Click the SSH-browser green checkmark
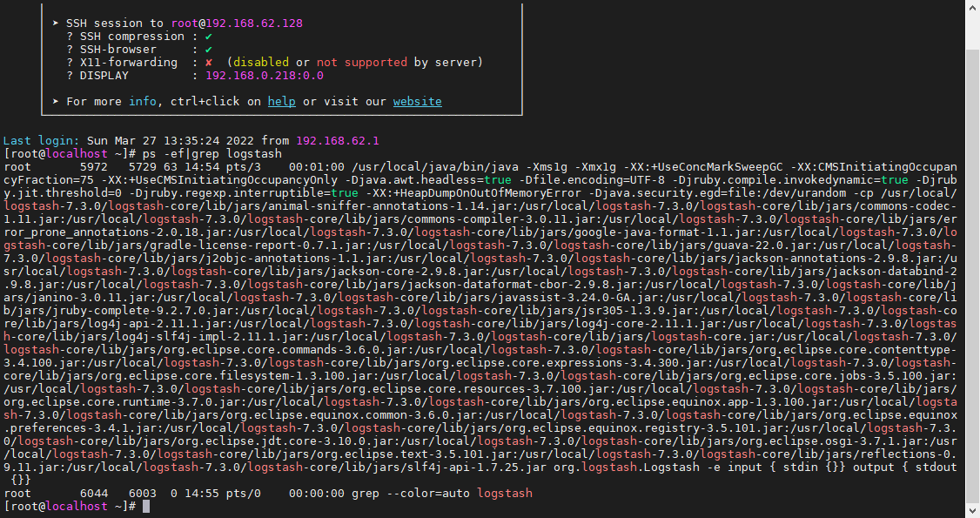The image size is (980, 518). tap(209, 50)
